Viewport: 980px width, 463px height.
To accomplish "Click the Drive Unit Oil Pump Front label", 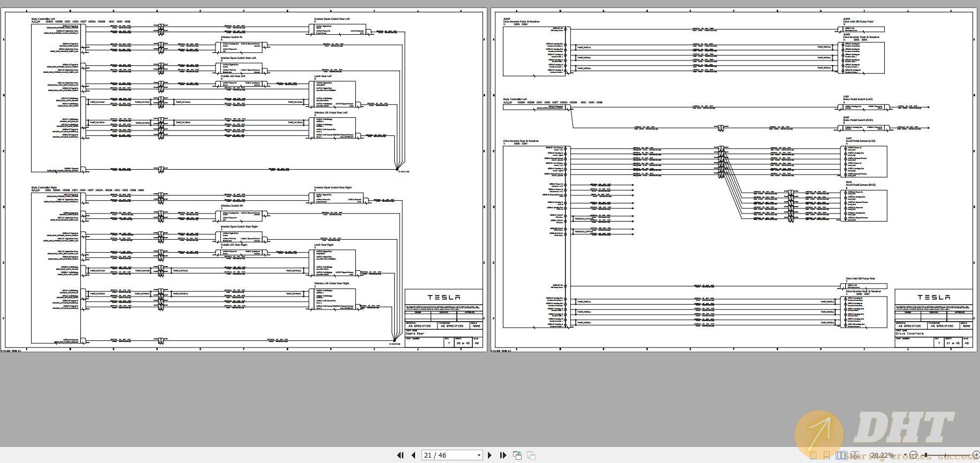I will pyautogui.click(x=859, y=21).
